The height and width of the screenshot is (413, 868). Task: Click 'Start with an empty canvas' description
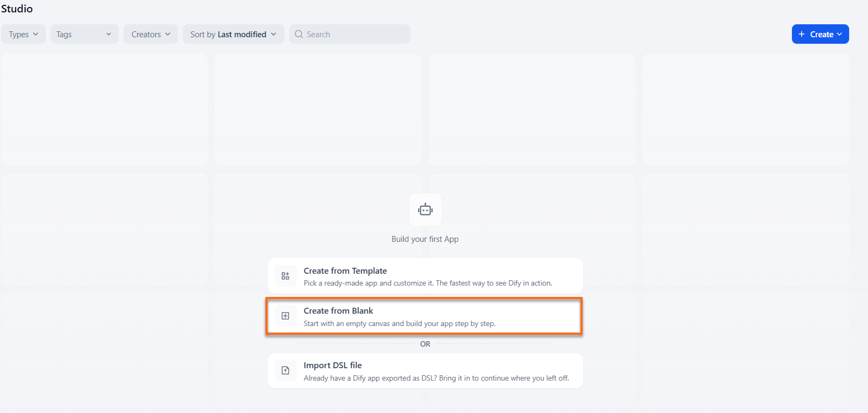[x=399, y=323]
